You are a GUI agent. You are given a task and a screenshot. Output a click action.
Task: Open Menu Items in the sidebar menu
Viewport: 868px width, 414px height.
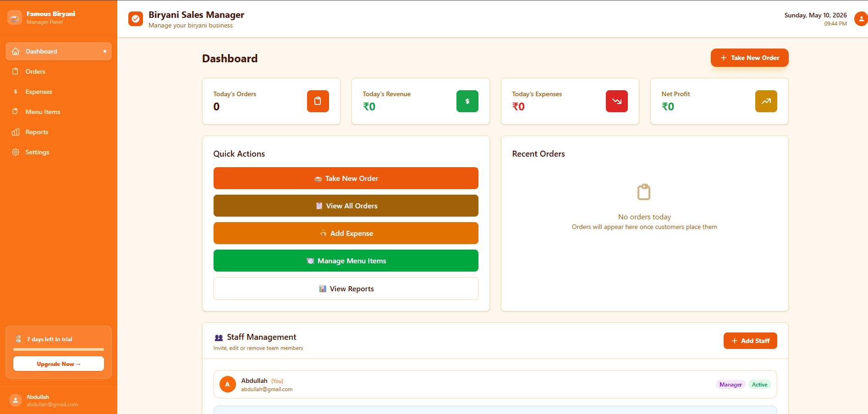[59, 112]
